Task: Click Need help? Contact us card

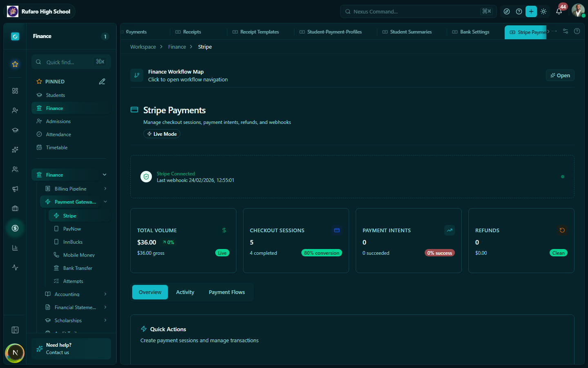Action: click(71, 349)
